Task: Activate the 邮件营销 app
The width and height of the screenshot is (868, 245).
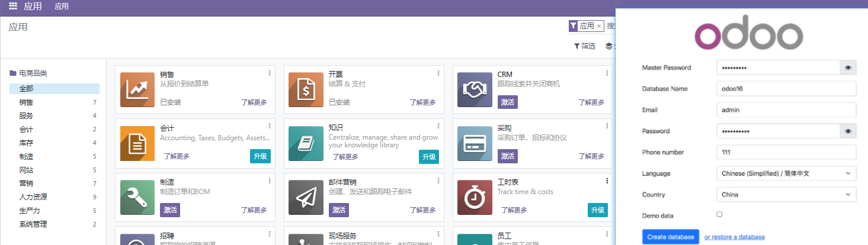Action: (339, 210)
